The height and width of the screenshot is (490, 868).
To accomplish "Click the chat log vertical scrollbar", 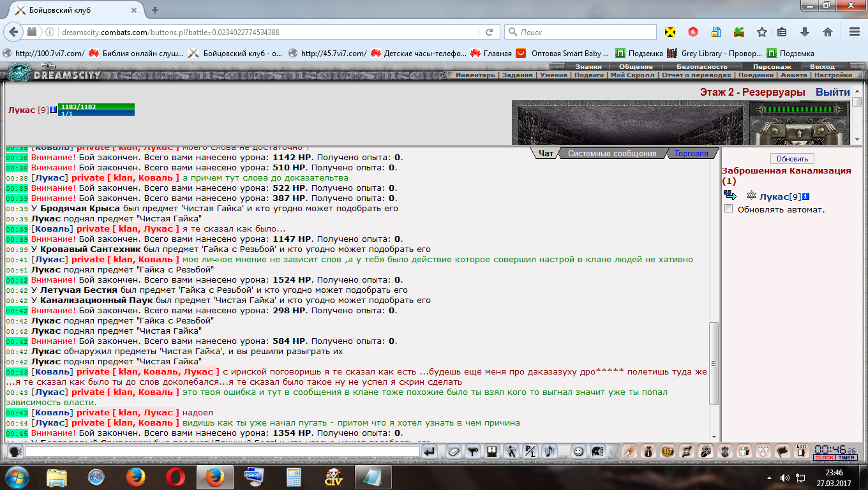I will 714,363.
